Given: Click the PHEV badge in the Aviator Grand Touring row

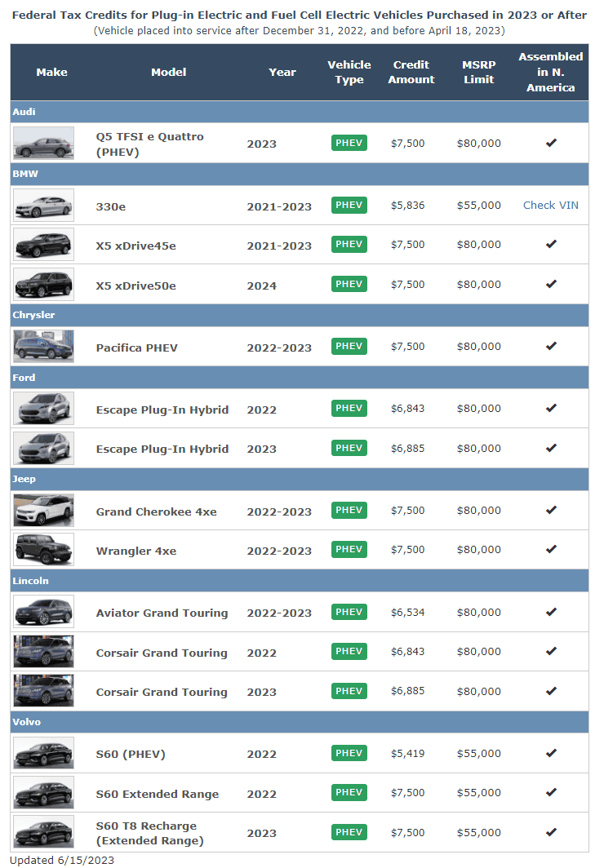Looking at the screenshot, I should pyautogui.click(x=349, y=612).
